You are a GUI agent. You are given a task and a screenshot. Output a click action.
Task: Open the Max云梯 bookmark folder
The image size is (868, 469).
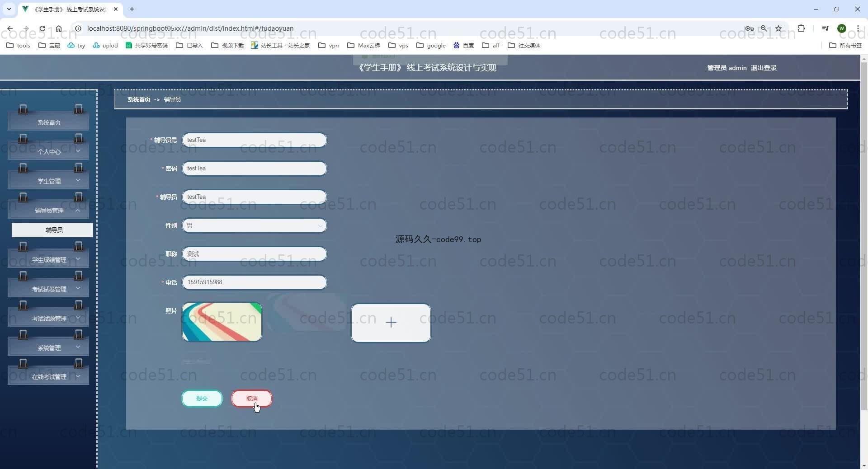pos(363,45)
